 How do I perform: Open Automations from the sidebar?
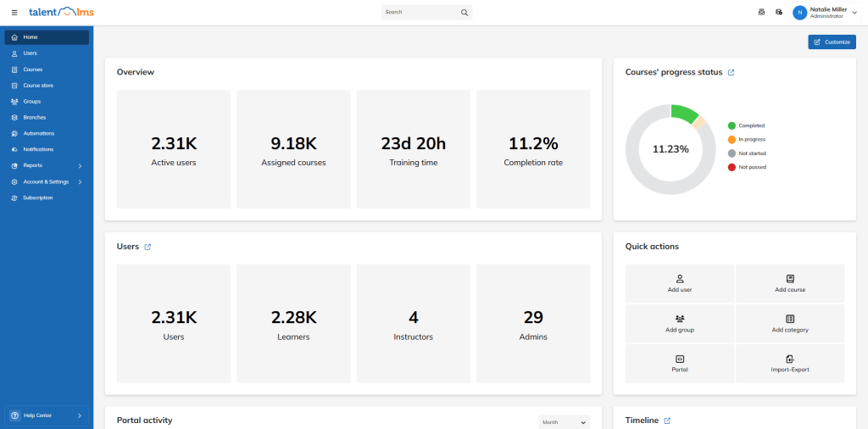click(38, 133)
